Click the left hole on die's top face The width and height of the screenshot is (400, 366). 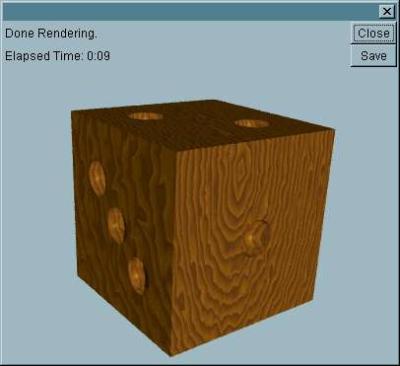145,116
